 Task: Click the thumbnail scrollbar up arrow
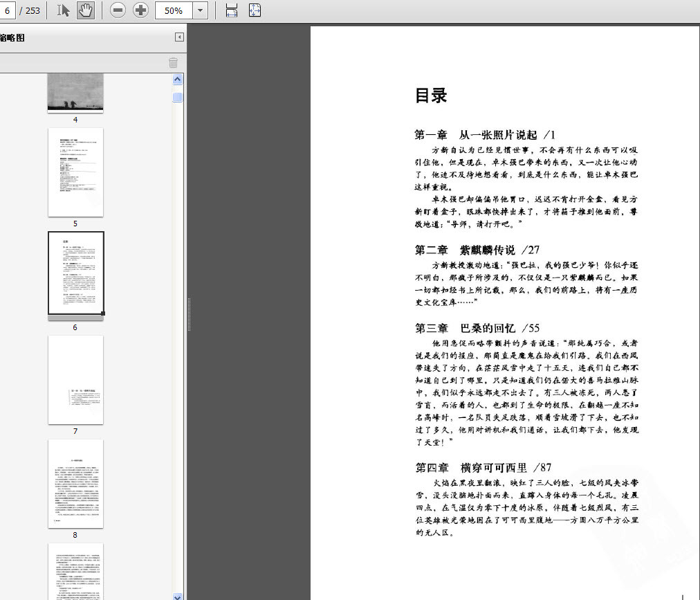(x=177, y=80)
